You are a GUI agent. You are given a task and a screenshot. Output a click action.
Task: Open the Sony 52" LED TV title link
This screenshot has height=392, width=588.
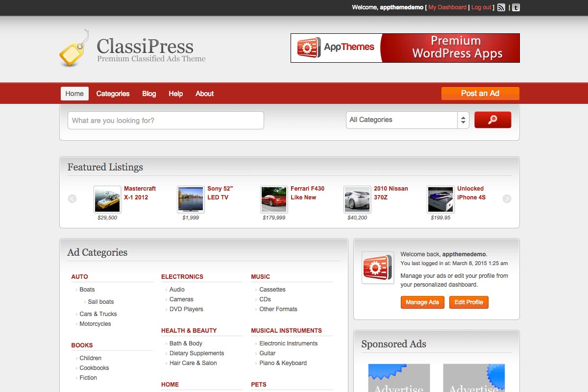pos(220,193)
